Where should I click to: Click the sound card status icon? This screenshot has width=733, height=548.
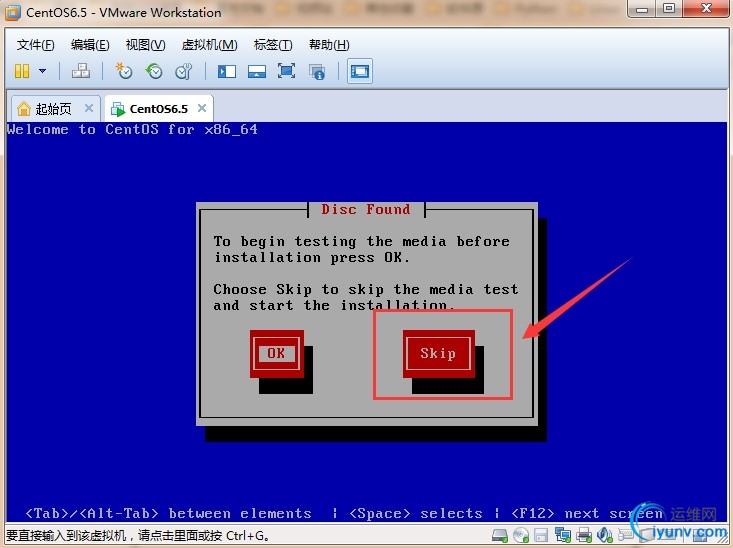605,535
